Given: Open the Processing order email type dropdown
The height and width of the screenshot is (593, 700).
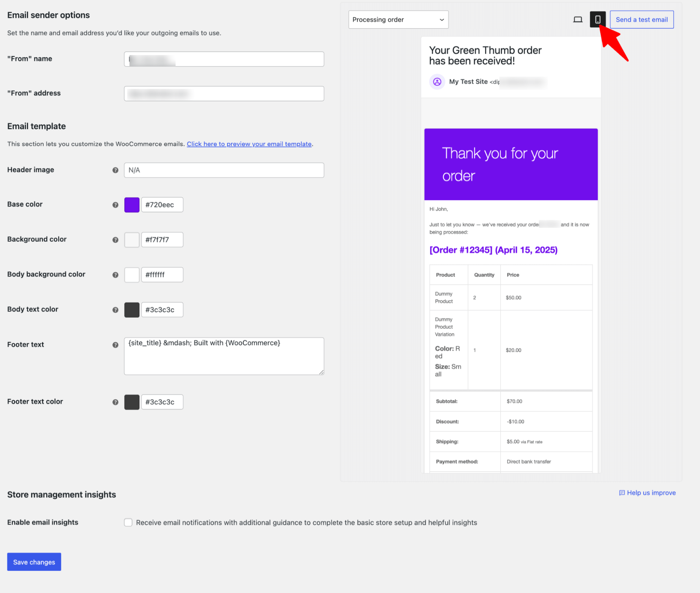Looking at the screenshot, I should click(x=398, y=20).
